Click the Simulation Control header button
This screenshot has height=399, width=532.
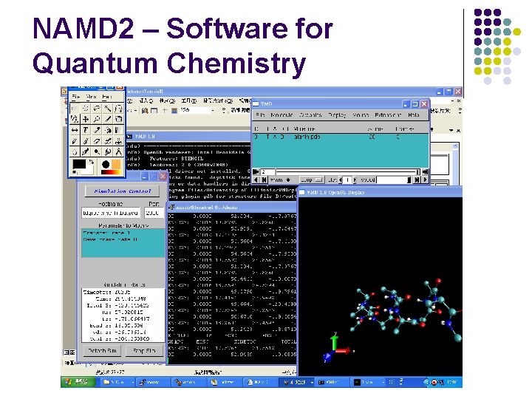pyautogui.click(x=122, y=191)
